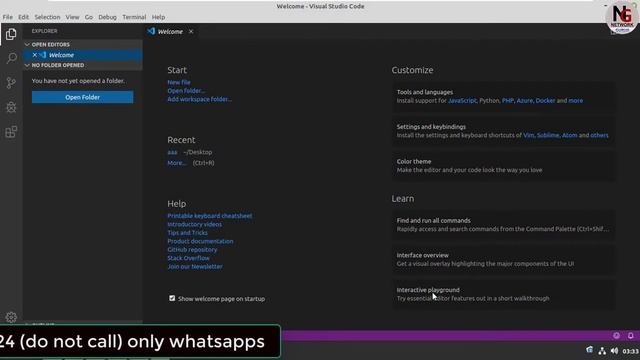Viewport: 640px width, 360px height.
Task: Open the Terminal menu
Action: pyautogui.click(x=134, y=17)
